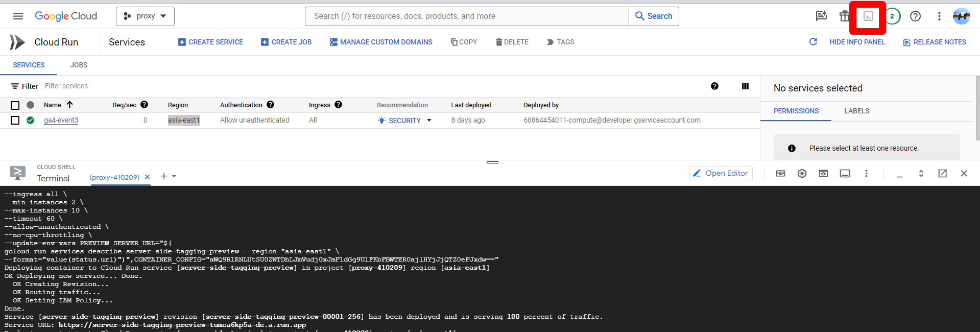This screenshot has height=332, width=980.
Task: Select the ga4-event3 row checkbox
Action: pyautogui.click(x=15, y=120)
